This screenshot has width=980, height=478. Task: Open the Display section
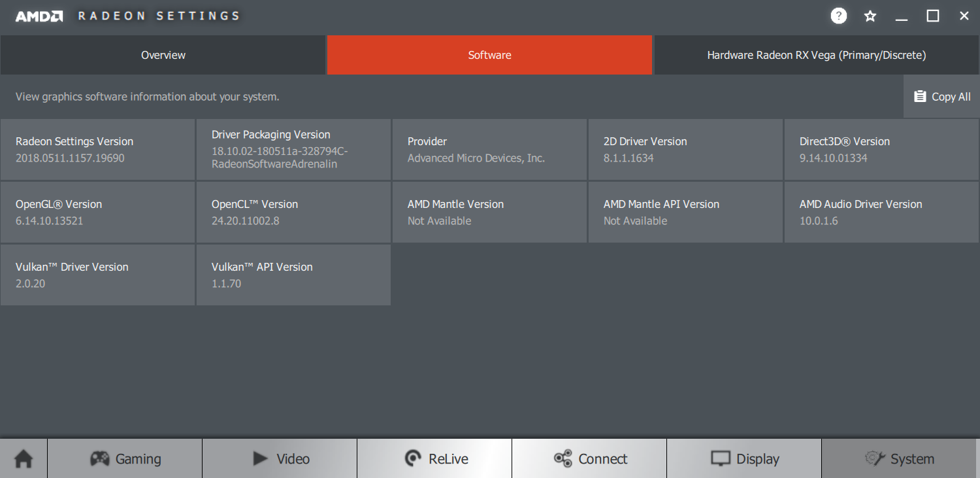pyautogui.click(x=744, y=458)
